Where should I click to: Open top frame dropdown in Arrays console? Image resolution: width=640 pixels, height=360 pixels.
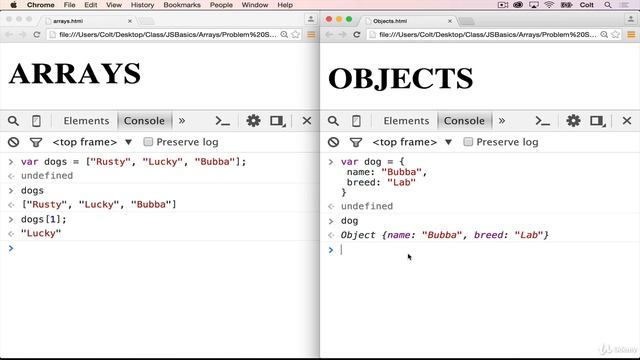click(x=92, y=142)
